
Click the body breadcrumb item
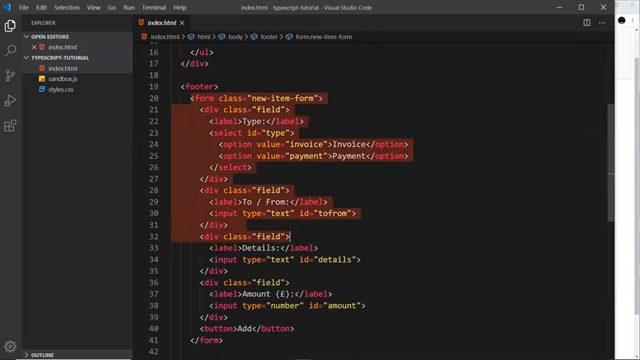pos(235,37)
